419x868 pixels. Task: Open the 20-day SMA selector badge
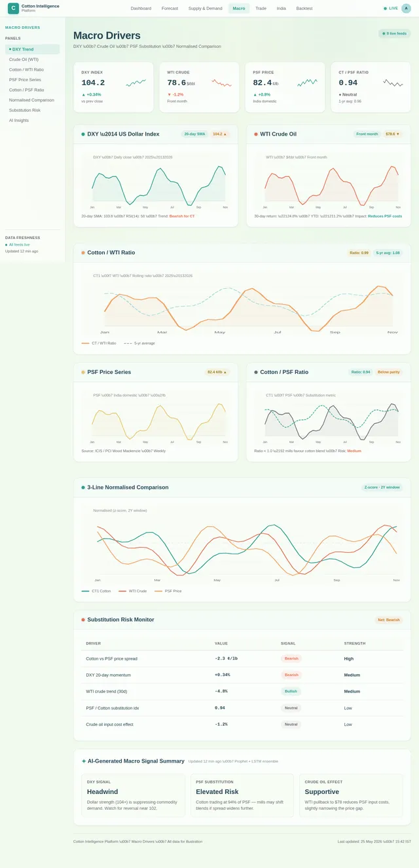(194, 134)
